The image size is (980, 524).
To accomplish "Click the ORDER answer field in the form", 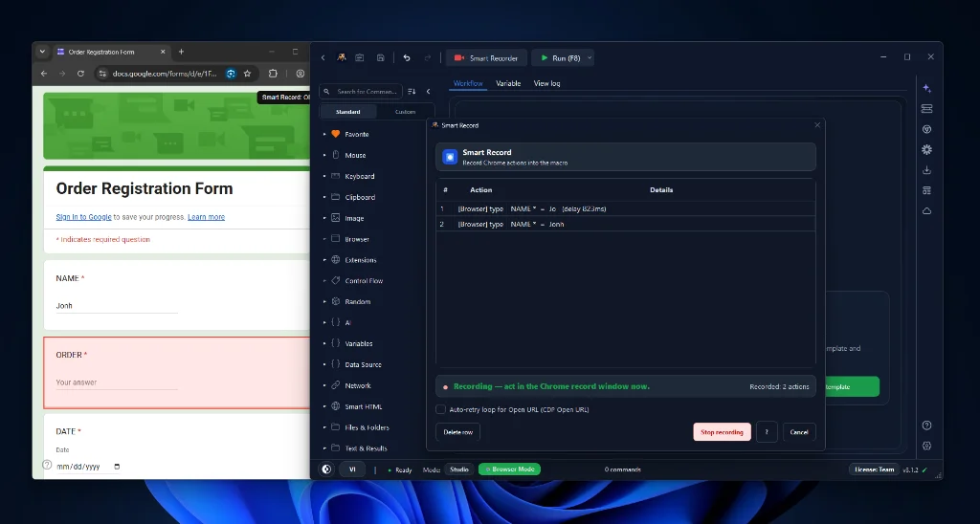I will coord(117,382).
